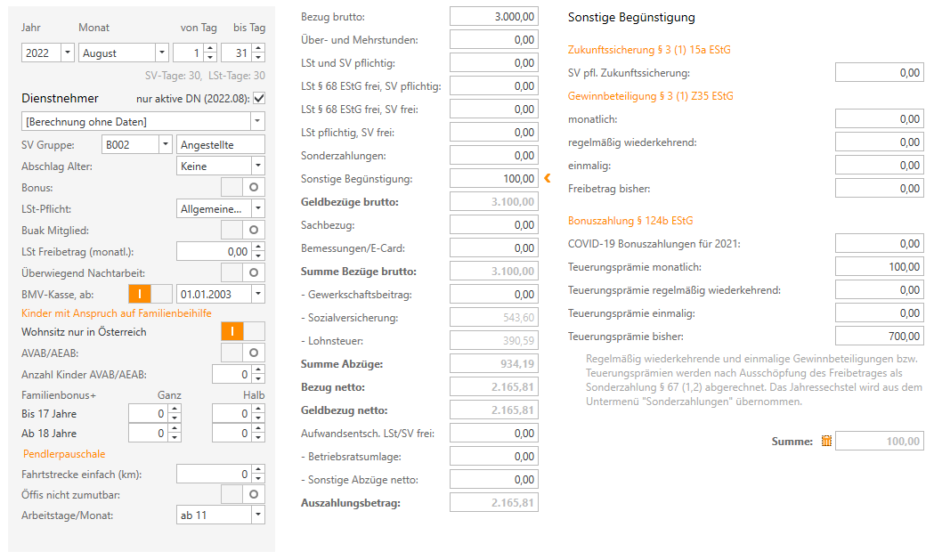Toggle the AVAB/AEAB switch
The height and width of the screenshot is (560, 934).
click(x=243, y=353)
